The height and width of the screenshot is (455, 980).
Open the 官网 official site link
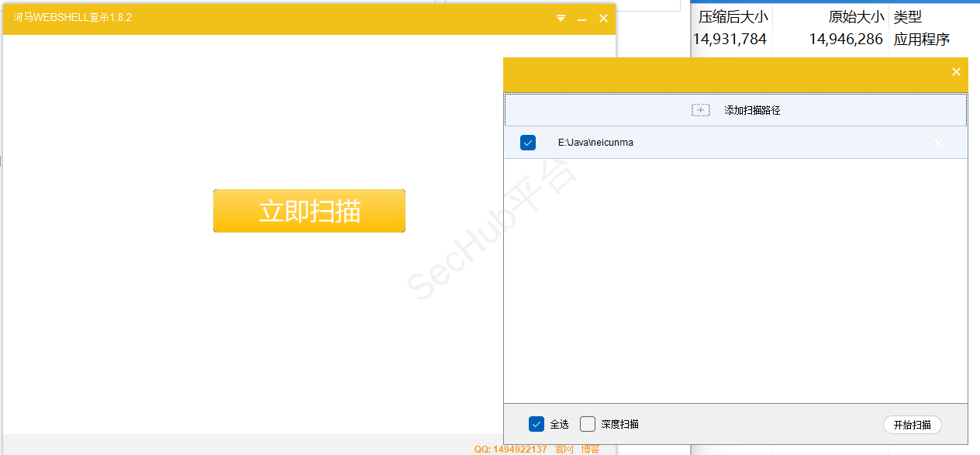click(564, 449)
